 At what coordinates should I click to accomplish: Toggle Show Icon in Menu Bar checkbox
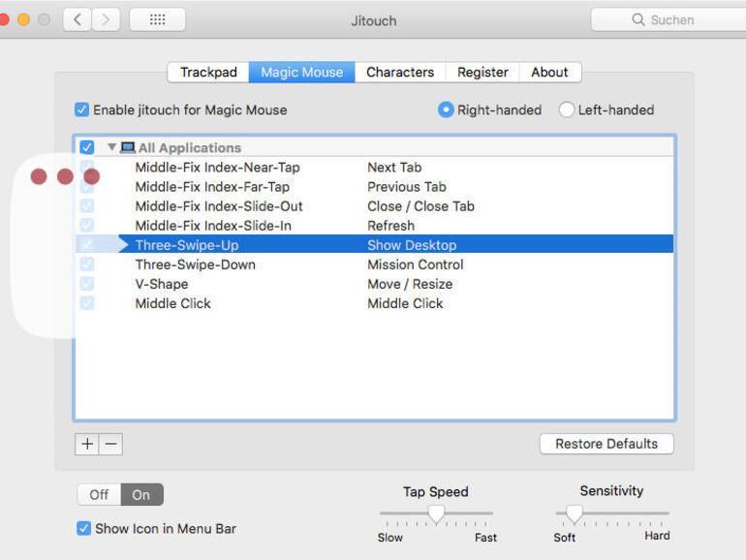(83, 529)
